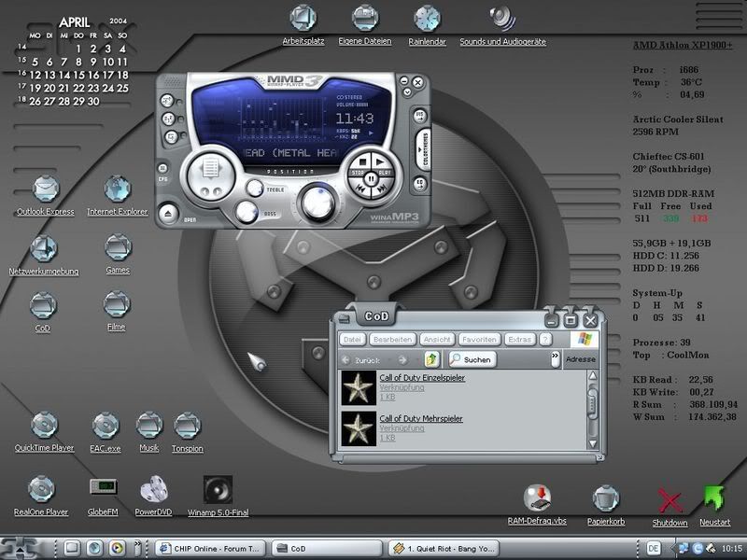
Task: Expand the taskbar quick launch overflow chevron
Action: [x=137, y=548]
